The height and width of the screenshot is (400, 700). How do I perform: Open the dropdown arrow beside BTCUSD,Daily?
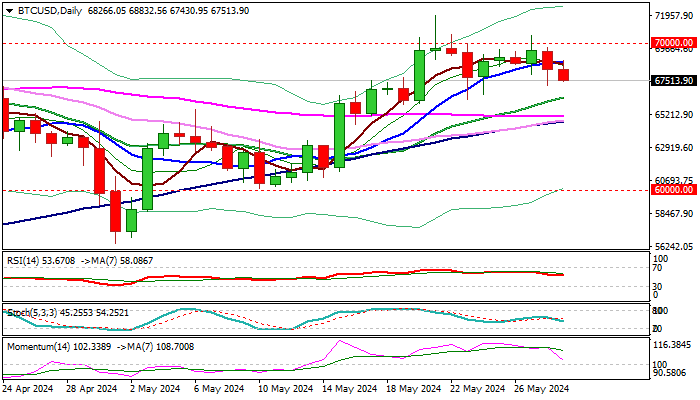(x=9, y=11)
